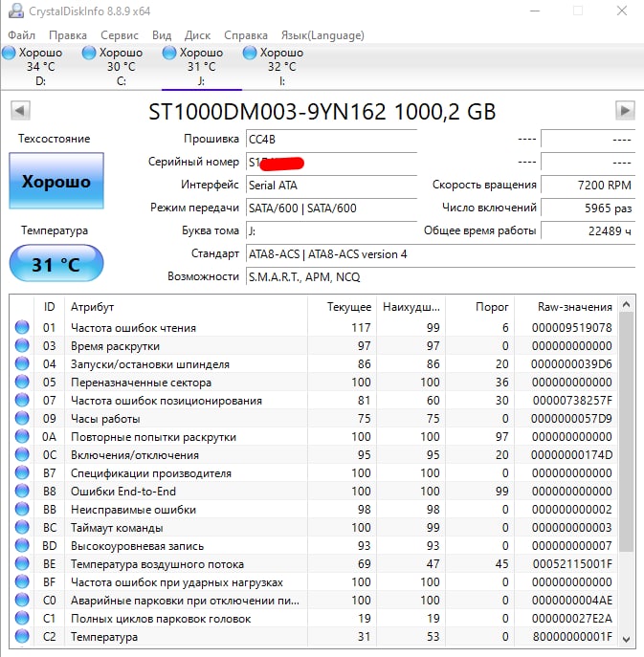Open the Вид menu

coord(162,35)
